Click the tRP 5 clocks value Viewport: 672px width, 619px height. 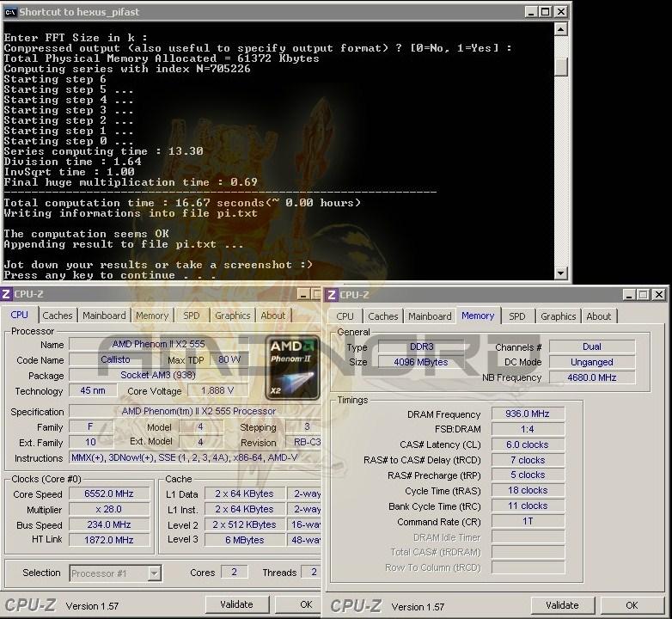coord(528,475)
